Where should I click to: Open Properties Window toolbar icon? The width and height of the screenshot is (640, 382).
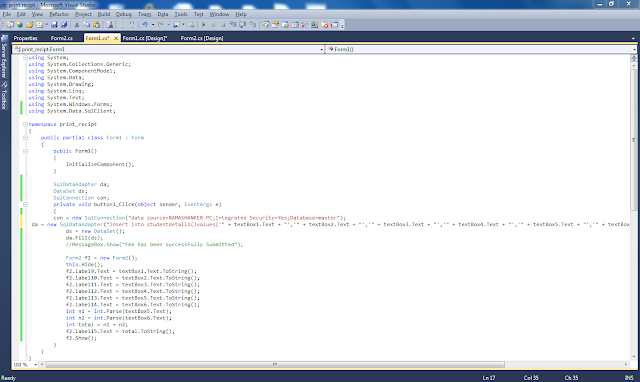(276, 24)
